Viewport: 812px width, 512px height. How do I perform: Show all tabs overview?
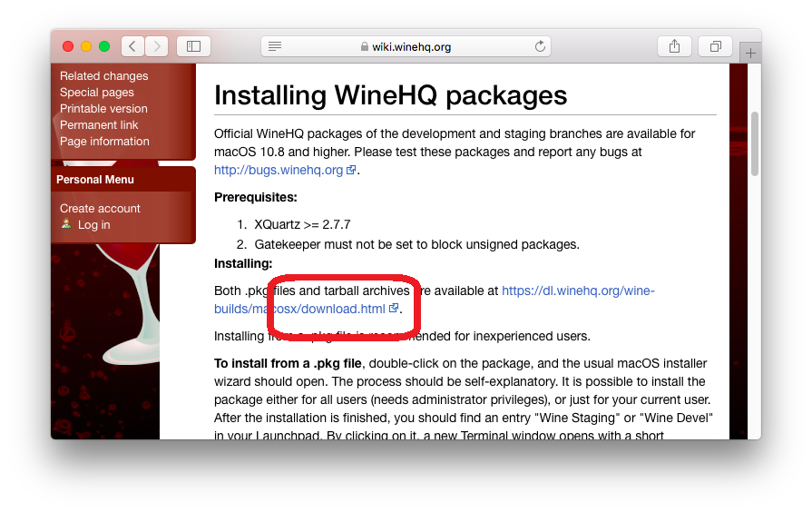coord(715,46)
